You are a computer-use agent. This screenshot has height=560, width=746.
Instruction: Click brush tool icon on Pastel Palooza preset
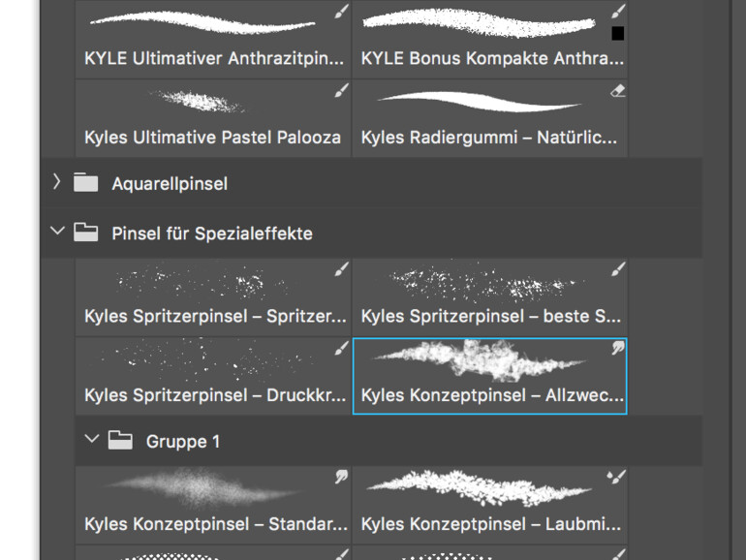341,90
